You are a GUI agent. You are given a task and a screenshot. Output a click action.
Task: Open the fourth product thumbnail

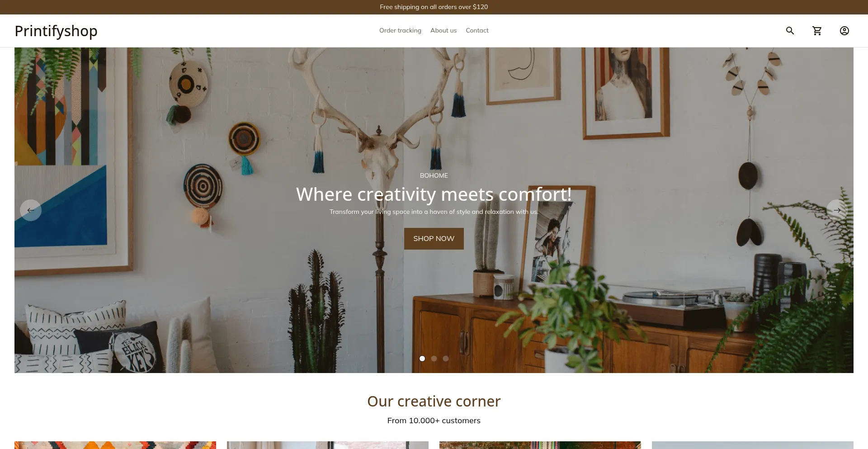pos(753,445)
